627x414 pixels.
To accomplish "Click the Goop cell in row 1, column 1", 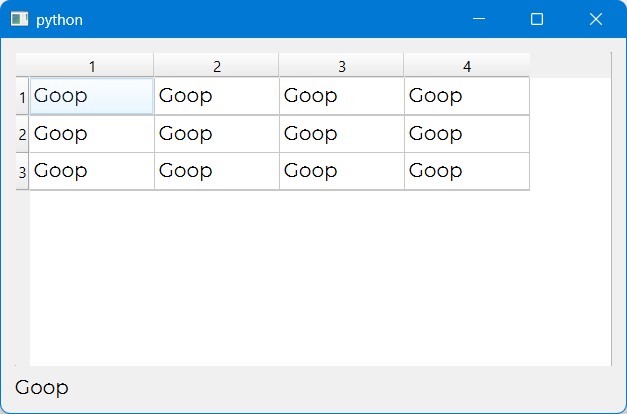I will [x=92, y=97].
